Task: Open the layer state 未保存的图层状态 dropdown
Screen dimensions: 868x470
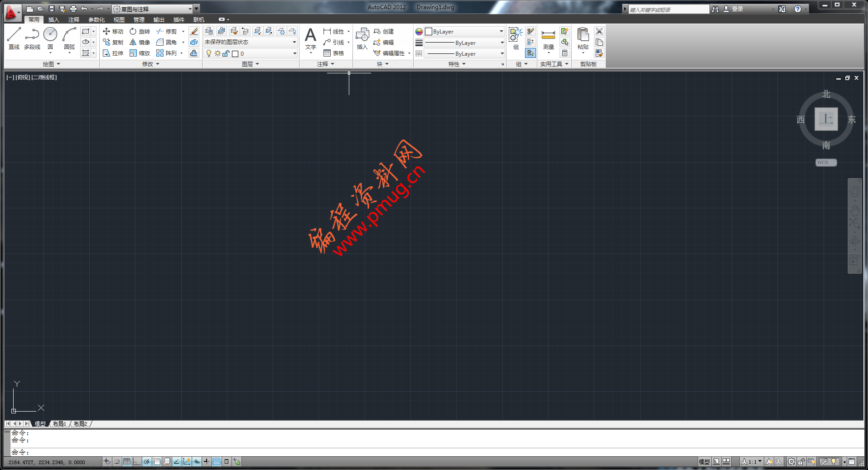Action: point(251,42)
